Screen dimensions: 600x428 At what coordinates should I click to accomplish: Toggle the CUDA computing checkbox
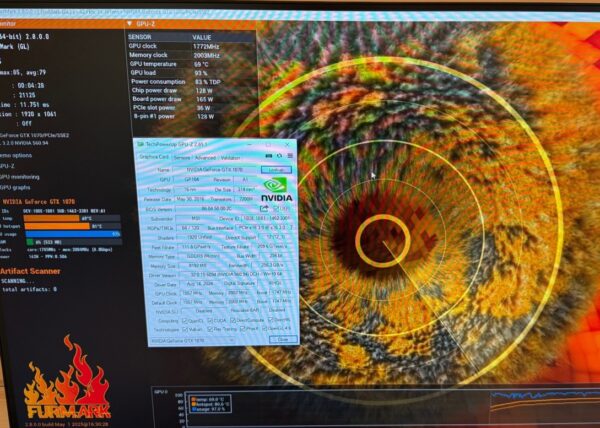210,320
